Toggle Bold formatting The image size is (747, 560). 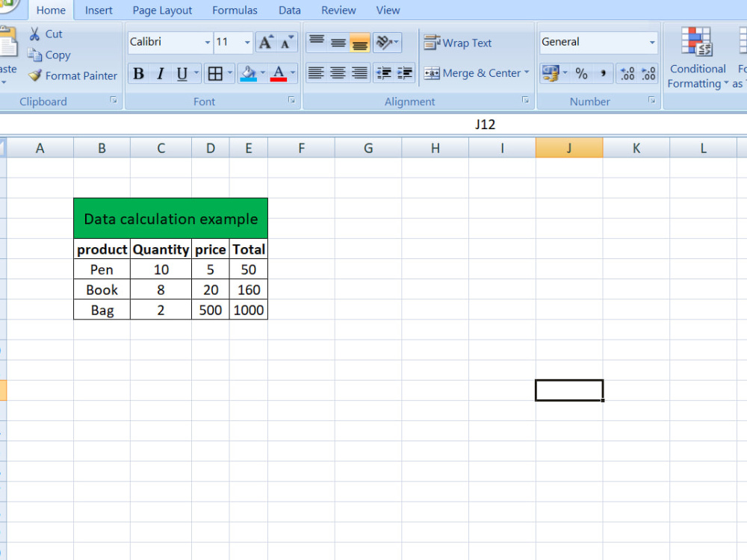[139, 73]
